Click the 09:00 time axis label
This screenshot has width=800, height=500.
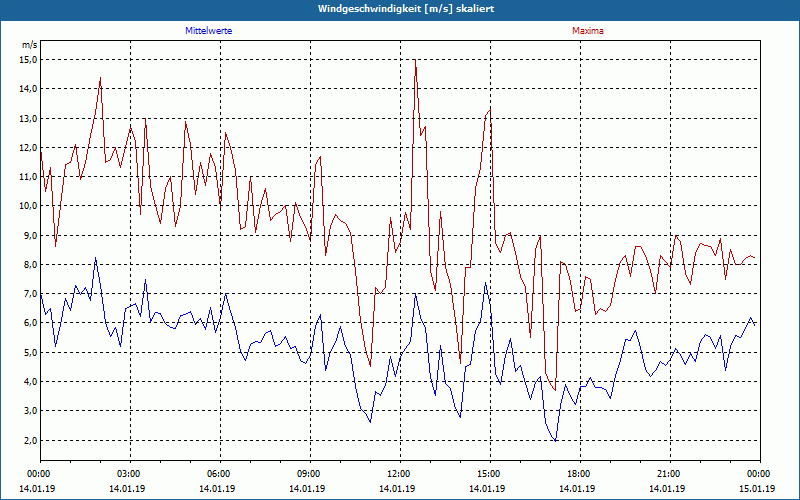pos(310,474)
